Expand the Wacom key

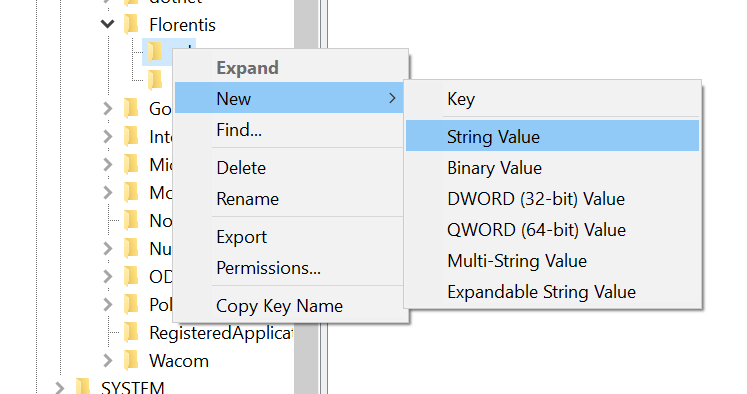tap(108, 361)
